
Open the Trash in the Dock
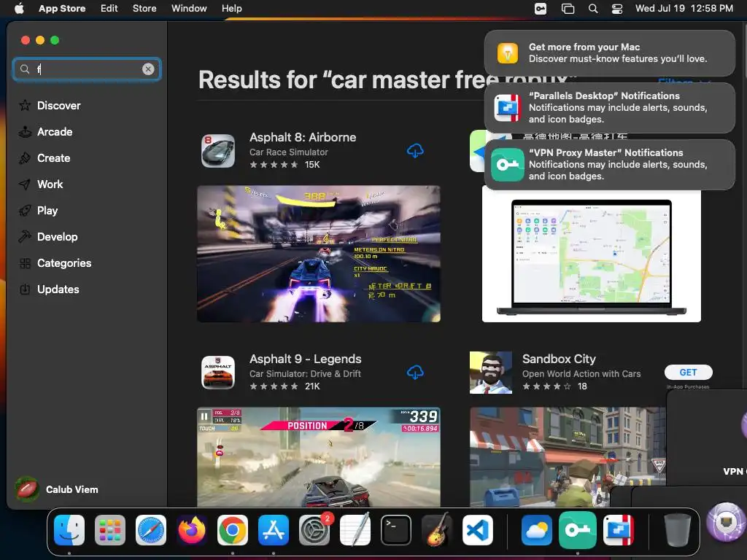678,530
